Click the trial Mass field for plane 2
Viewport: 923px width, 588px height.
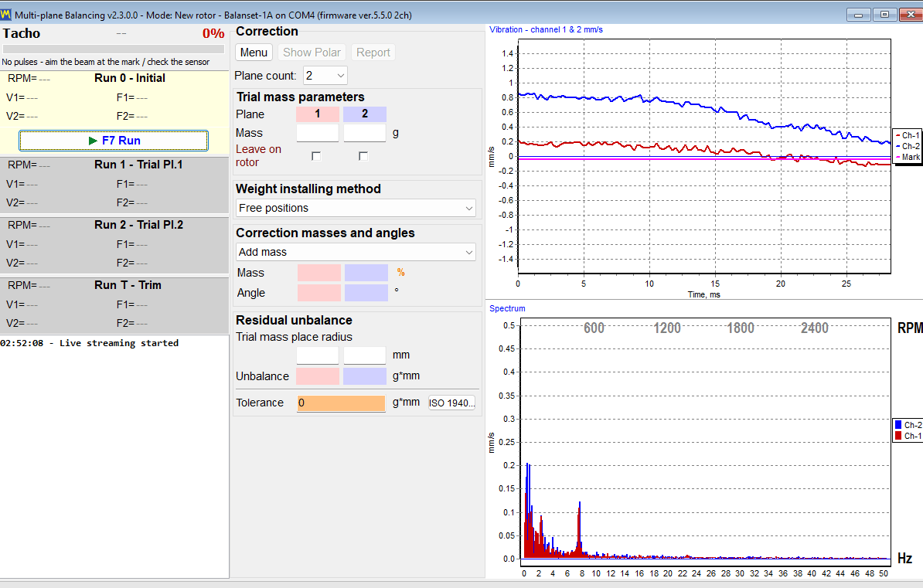(x=364, y=133)
